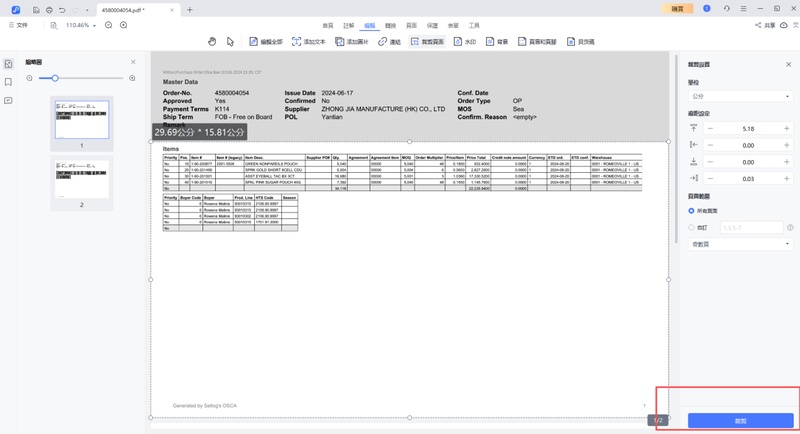Open the 工具 tools tab

tap(474, 25)
